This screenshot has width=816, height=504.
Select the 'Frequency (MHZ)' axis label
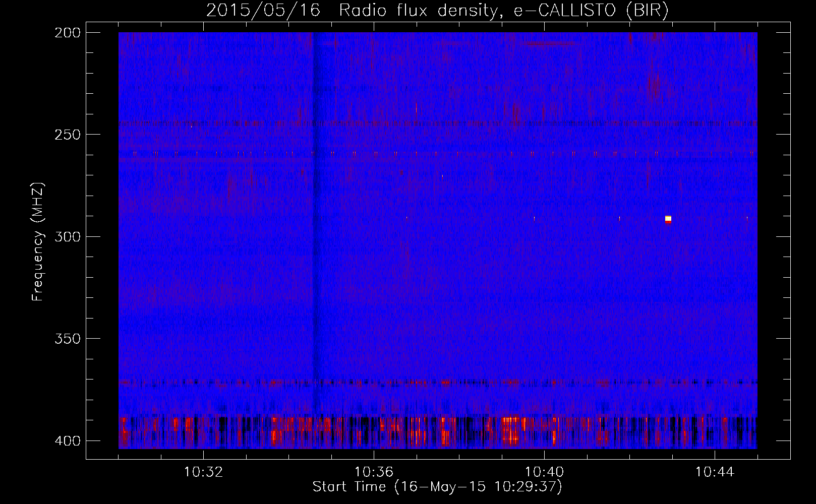(38, 242)
